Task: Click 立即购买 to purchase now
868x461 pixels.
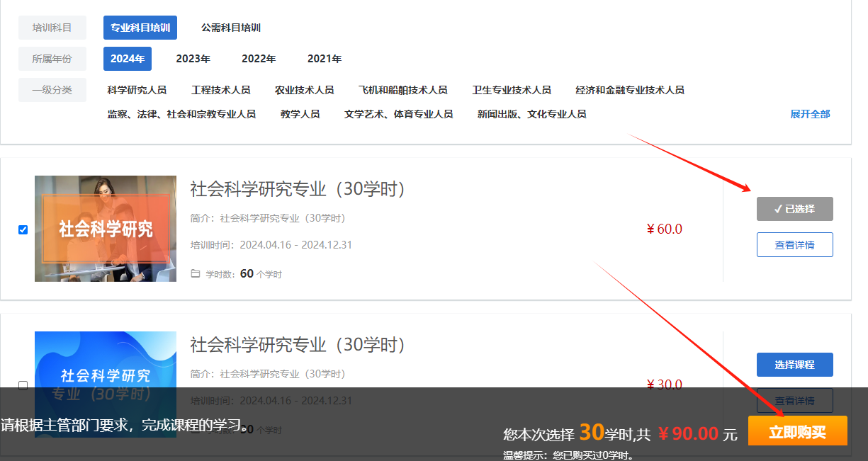Action: 797,431
